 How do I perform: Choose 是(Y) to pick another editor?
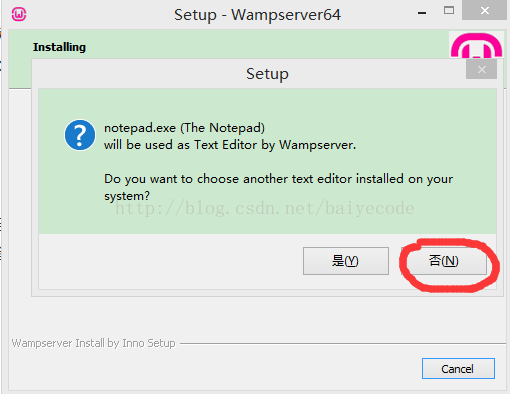point(346,261)
